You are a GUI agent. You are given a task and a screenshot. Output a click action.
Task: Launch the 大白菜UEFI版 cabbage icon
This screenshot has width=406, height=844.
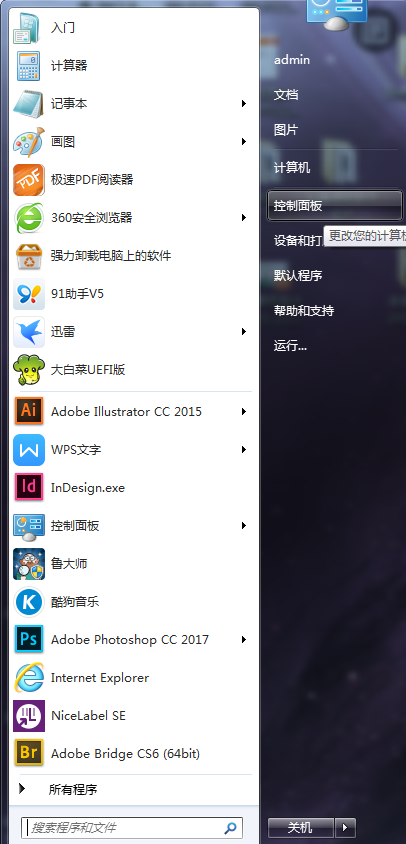tap(29, 370)
